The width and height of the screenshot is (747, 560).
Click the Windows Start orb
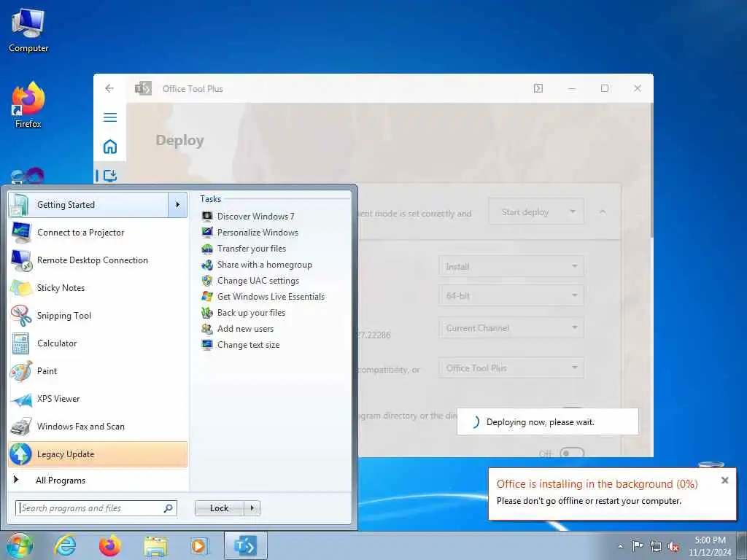click(20, 545)
